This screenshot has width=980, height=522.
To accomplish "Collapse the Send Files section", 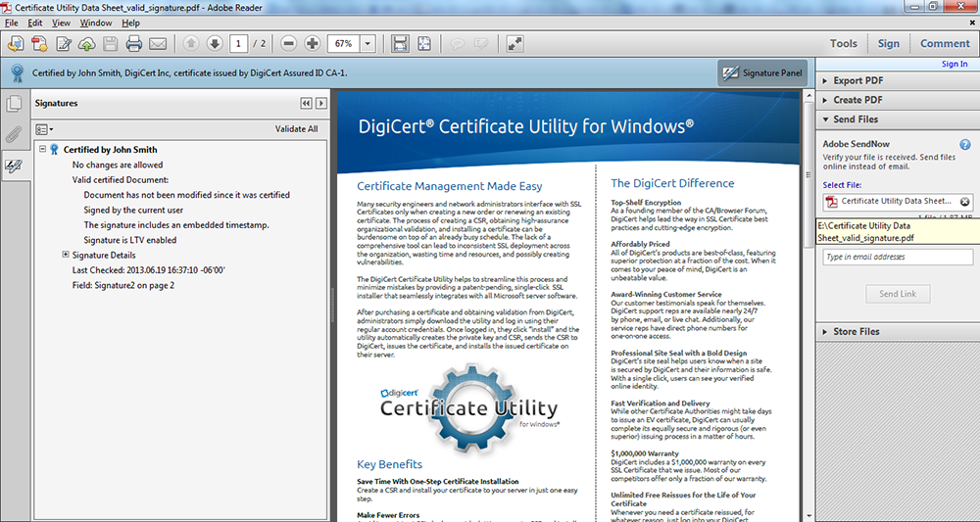I will coord(898,119).
